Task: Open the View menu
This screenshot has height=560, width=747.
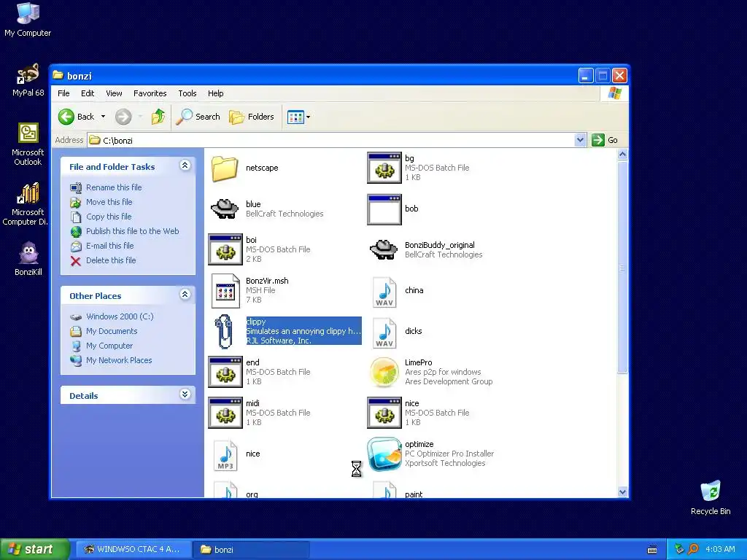Action: pyautogui.click(x=114, y=93)
